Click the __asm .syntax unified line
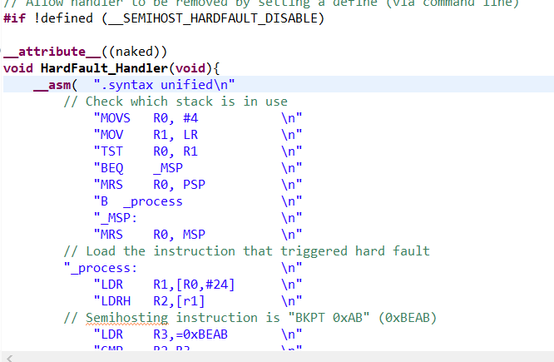Image resolution: width=554 pixels, height=362 pixels. click(x=134, y=85)
